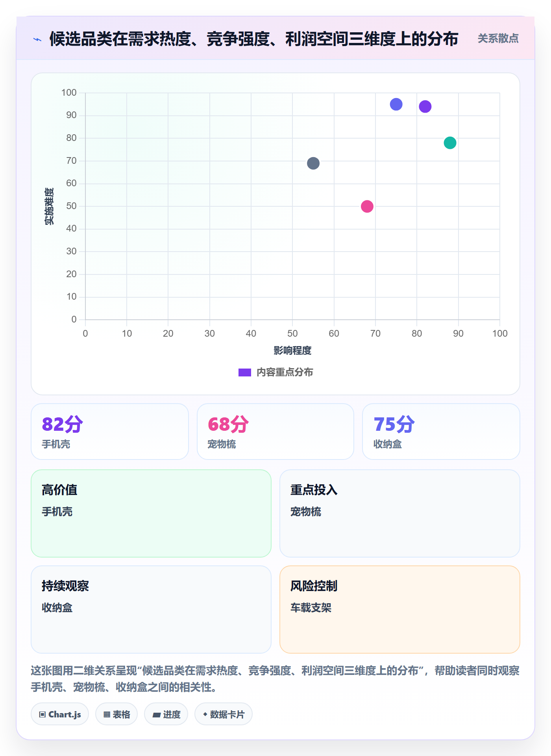The height and width of the screenshot is (756, 551).
Task: Click the 风险控制 quadrant card heading
Action: (314, 586)
